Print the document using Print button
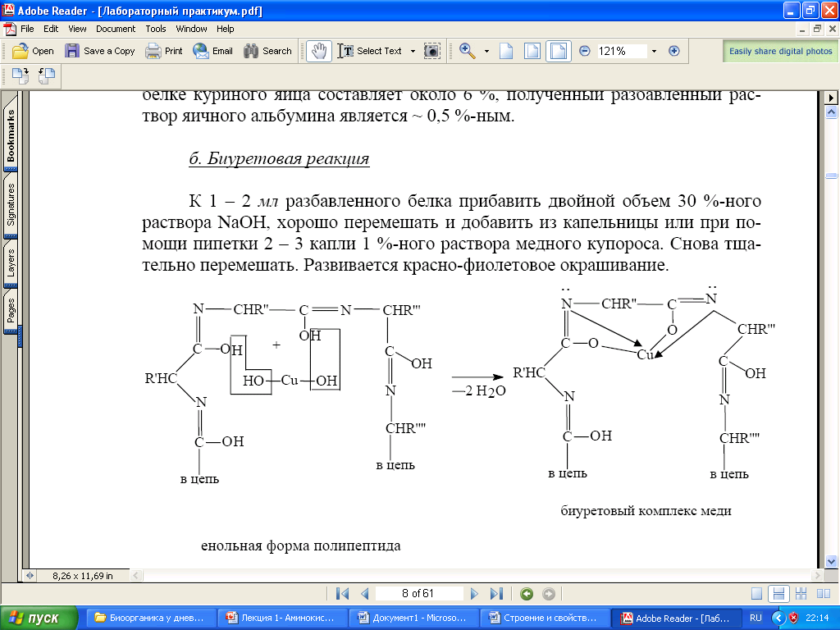The height and width of the screenshot is (630, 840). click(x=164, y=51)
